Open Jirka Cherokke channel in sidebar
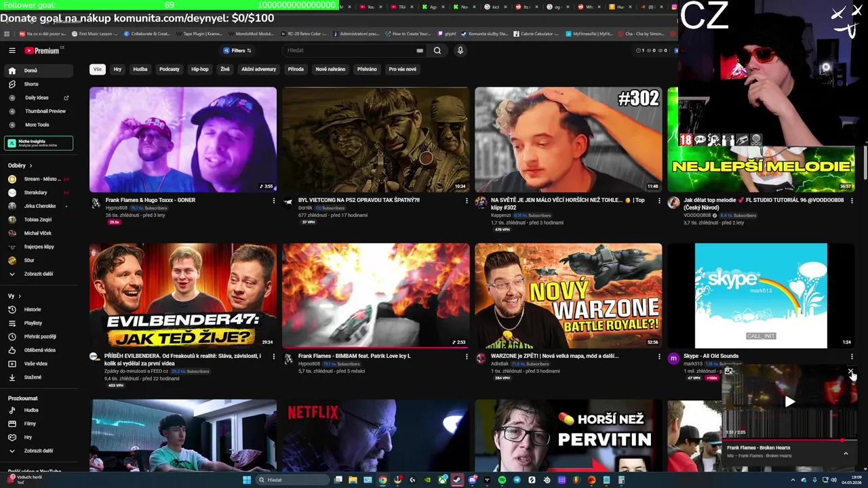 38,206
